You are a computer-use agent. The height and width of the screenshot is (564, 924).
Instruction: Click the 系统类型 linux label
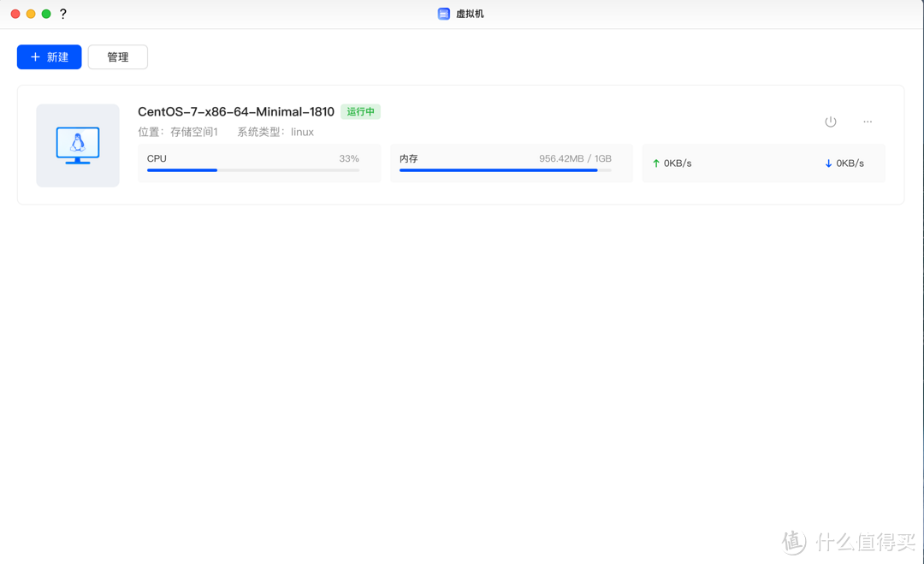275,132
